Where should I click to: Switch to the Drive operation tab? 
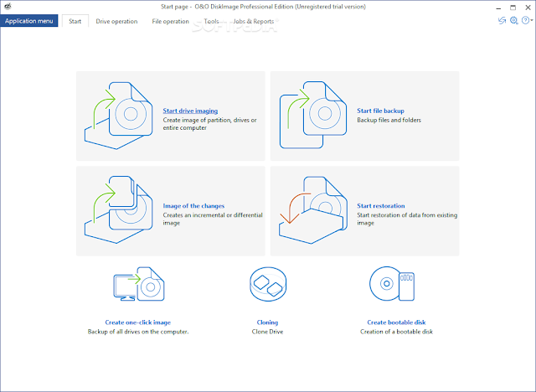(117, 21)
